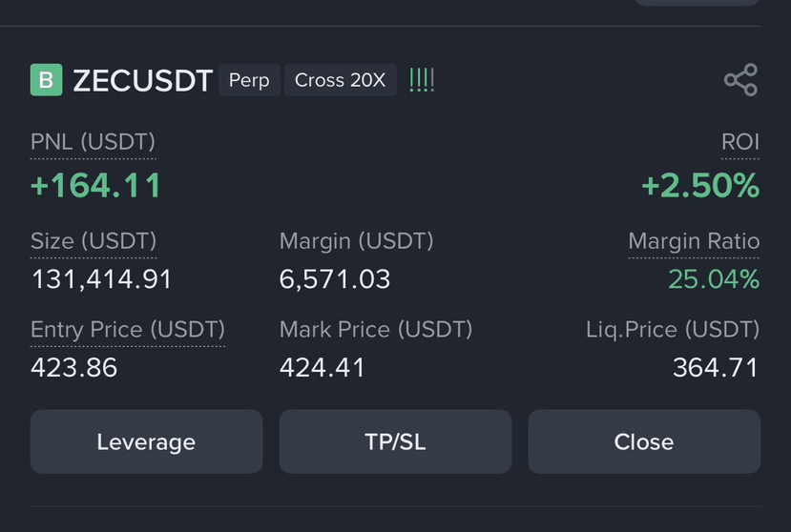This screenshot has width=791, height=532.
Task: Tap the share position icon
Action: (x=740, y=80)
